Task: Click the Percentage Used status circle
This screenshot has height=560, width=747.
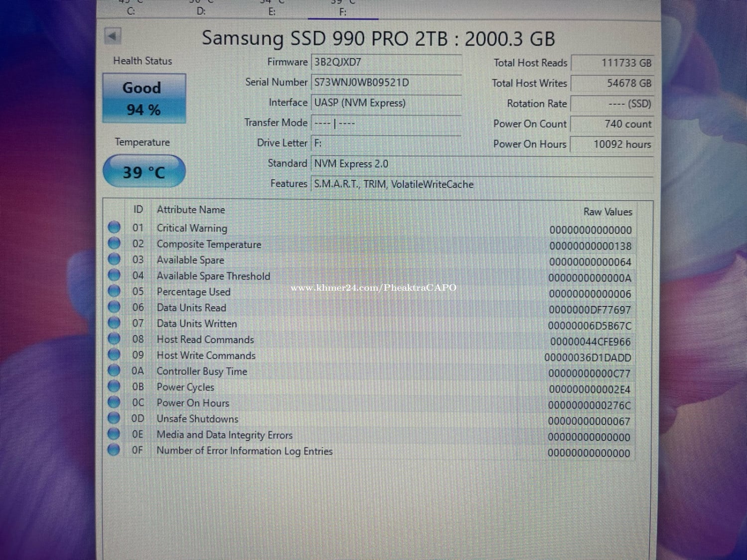Action: 114,291
